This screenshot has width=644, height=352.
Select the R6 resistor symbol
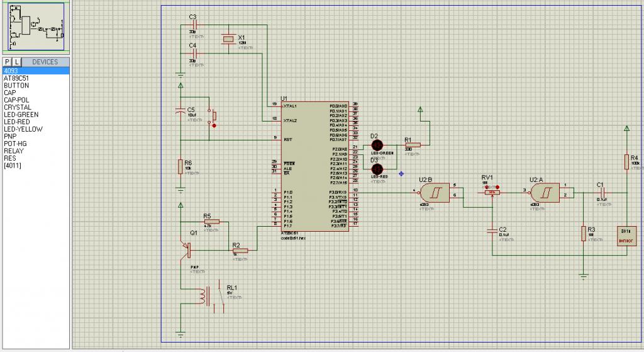[180, 166]
